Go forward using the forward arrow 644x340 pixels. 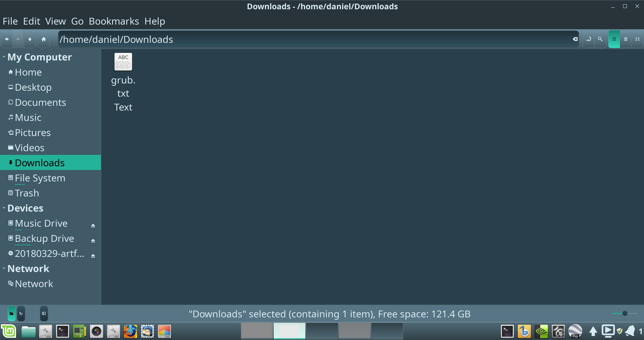[x=18, y=39]
